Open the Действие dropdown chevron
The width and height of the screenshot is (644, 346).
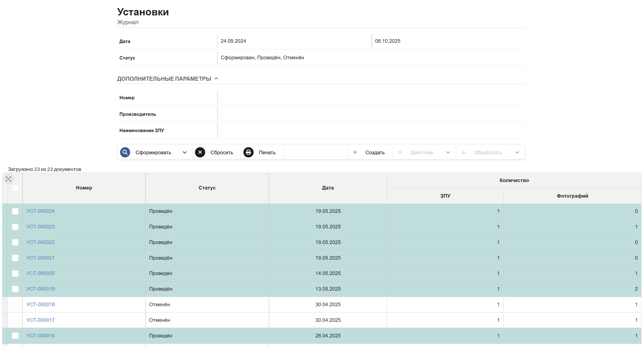click(x=448, y=152)
